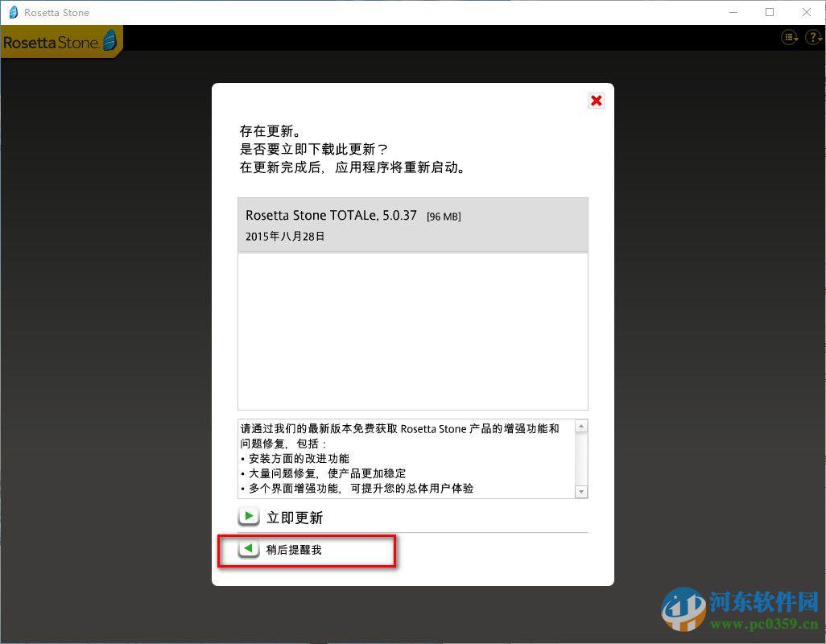Viewport: 826px width, 644px height.
Task: Click the green back arrow beside 稍后提醒我
Action: pos(249,550)
